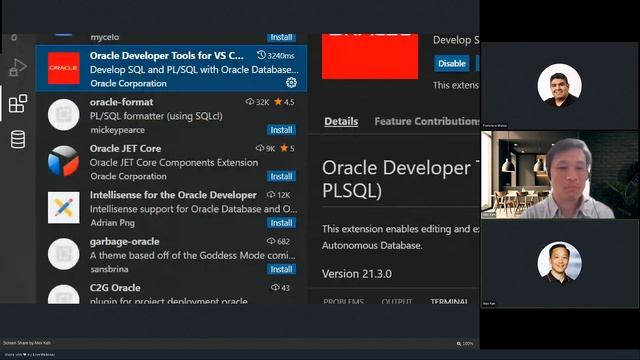Select the oracle-format extension icon
The image size is (640, 360).
pyautogui.click(x=64, y=115)
